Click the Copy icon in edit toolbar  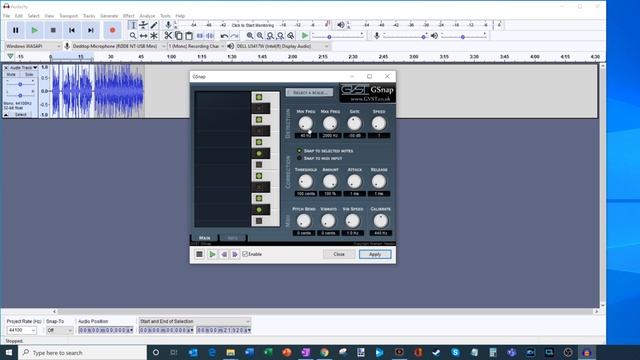[x=178, y=36]
